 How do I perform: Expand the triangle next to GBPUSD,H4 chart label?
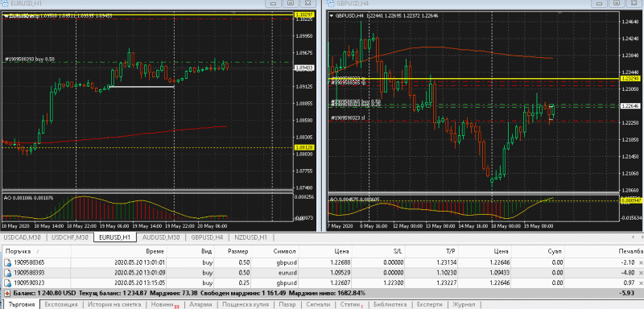coord(332,15)
